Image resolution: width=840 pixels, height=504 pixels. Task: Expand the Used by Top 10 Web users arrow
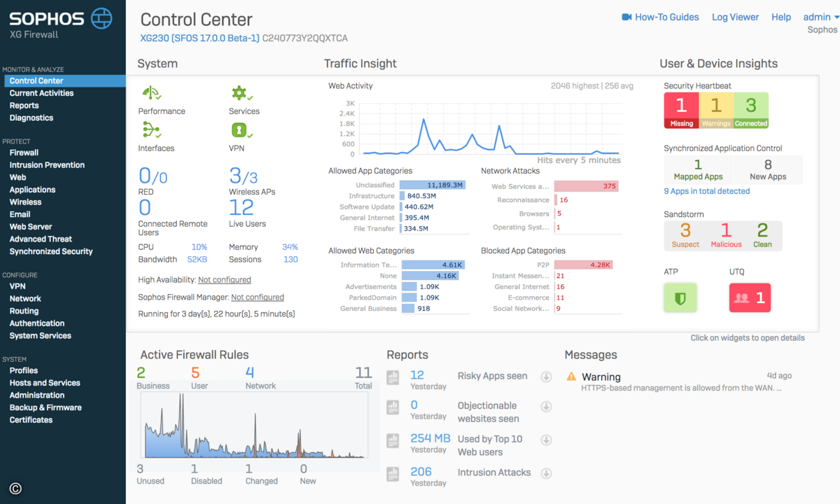coord(547,440)
